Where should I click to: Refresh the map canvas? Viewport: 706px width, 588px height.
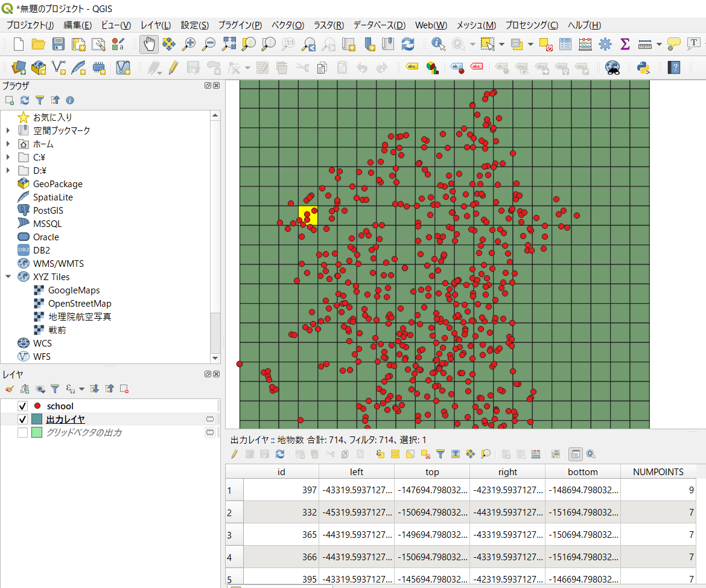tap(408, 44)
